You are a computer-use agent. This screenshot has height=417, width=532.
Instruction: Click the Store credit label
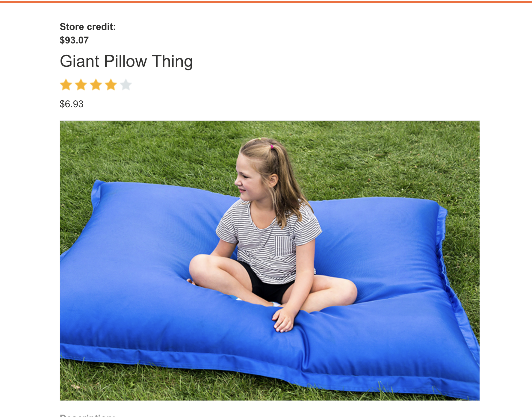tap(88, 27)
